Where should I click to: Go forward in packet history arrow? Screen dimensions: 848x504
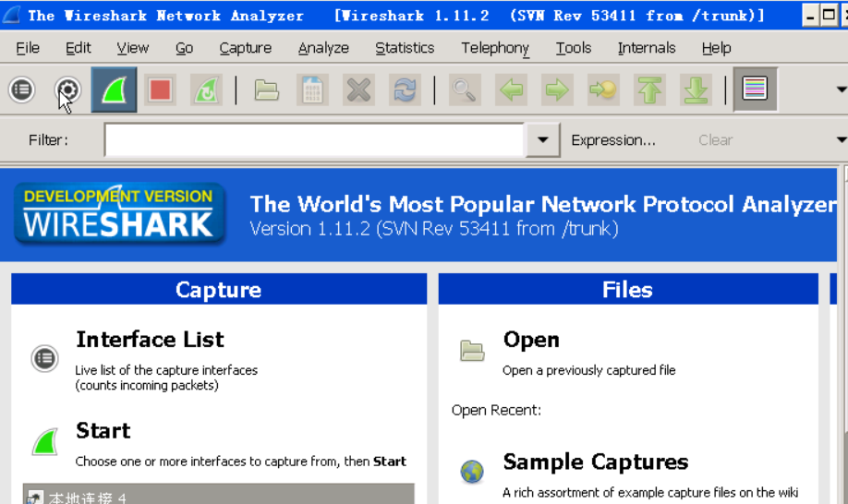tap(556, 90)
